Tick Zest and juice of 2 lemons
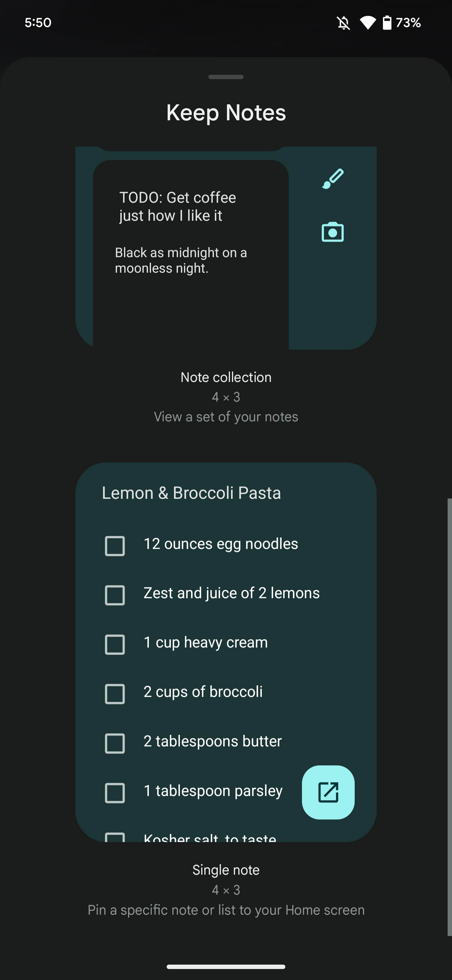The image size is (452, 980). (115, 595)
